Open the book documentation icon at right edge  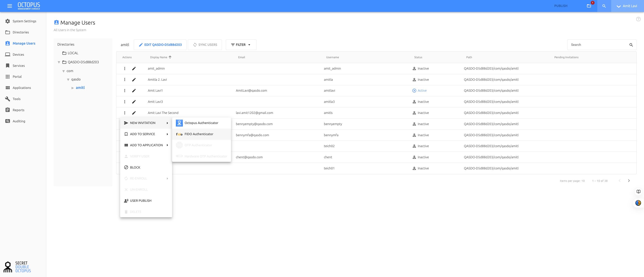639,192
